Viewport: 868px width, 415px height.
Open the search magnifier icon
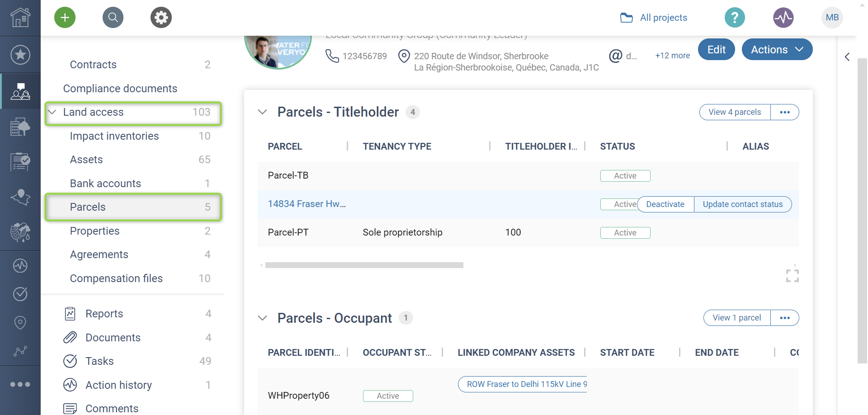[113, 18]
